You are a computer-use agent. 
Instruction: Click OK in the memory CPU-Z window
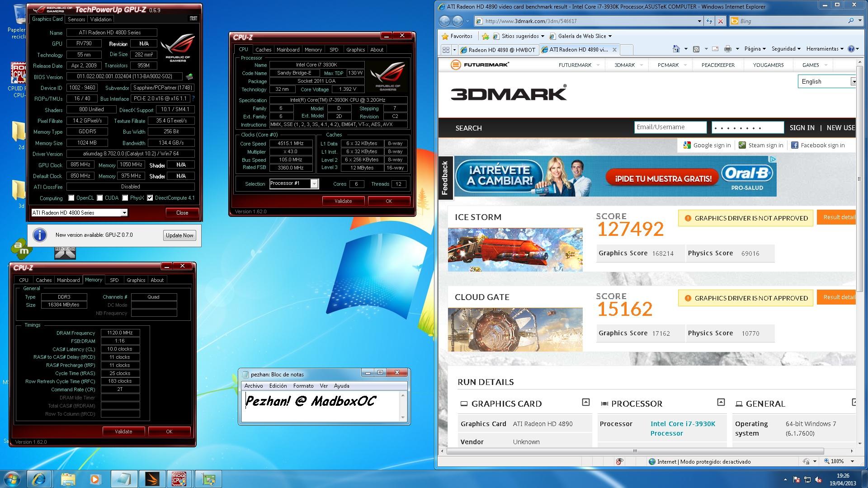click(169, 432)
